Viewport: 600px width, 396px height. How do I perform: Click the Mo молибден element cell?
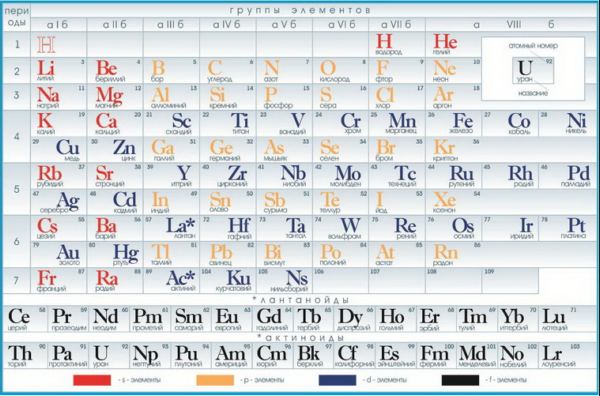340,176
